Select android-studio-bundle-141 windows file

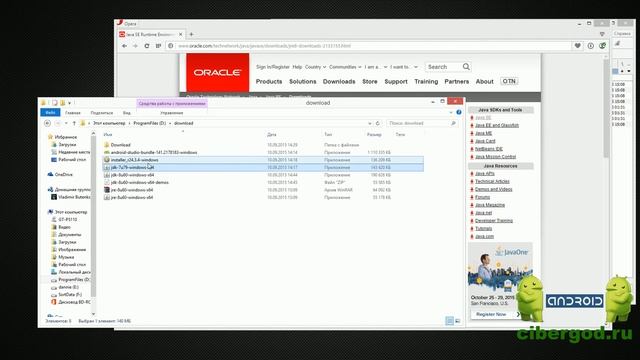tap(154, 152)
